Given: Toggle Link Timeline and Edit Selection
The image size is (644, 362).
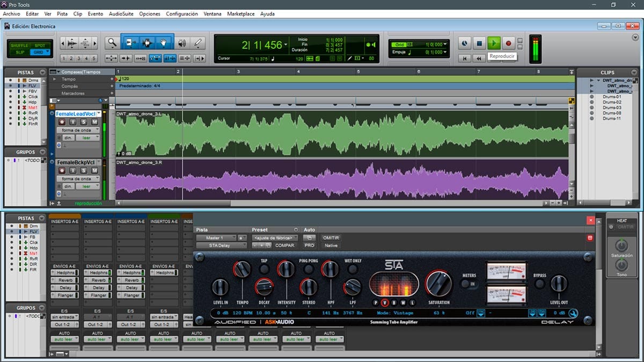Looking at the screenshot, I should pyautogui.click(x=170, y=58).
